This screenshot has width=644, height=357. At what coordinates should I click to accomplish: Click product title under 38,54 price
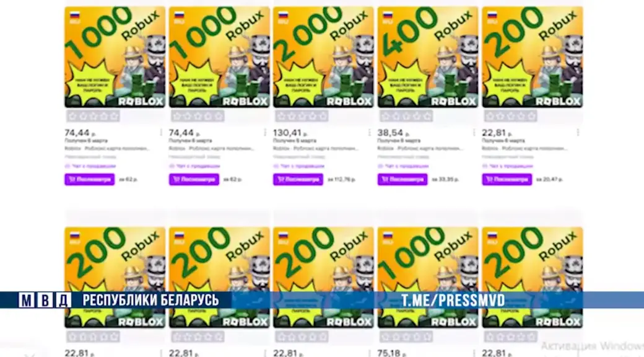[x=420, y=149]
